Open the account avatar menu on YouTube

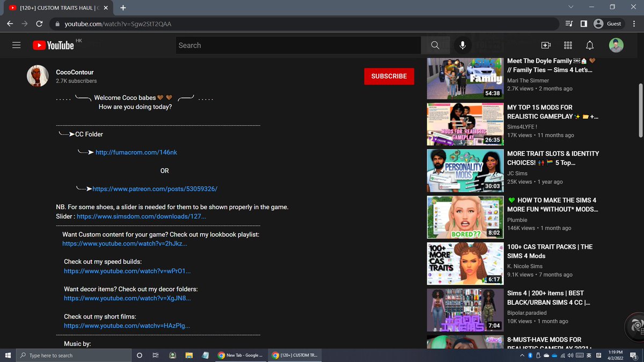[x=616, y=46]
